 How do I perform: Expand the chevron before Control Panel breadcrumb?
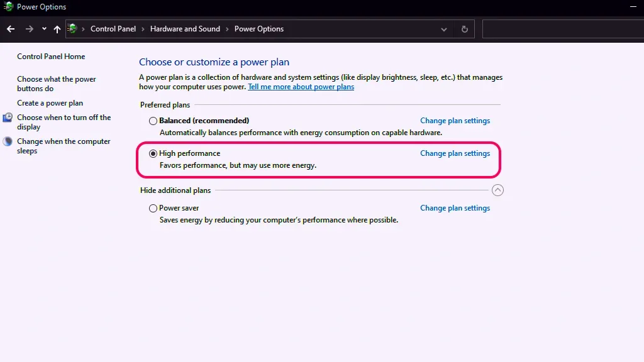click(x=83, y=29)
